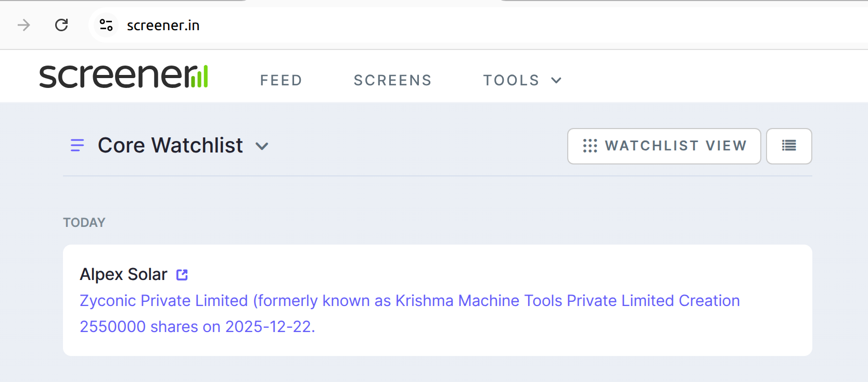Viewport: 868px width, 382px height.
Task: Expand the chevron next to TOOLS
Action: [x=556, y=80]
